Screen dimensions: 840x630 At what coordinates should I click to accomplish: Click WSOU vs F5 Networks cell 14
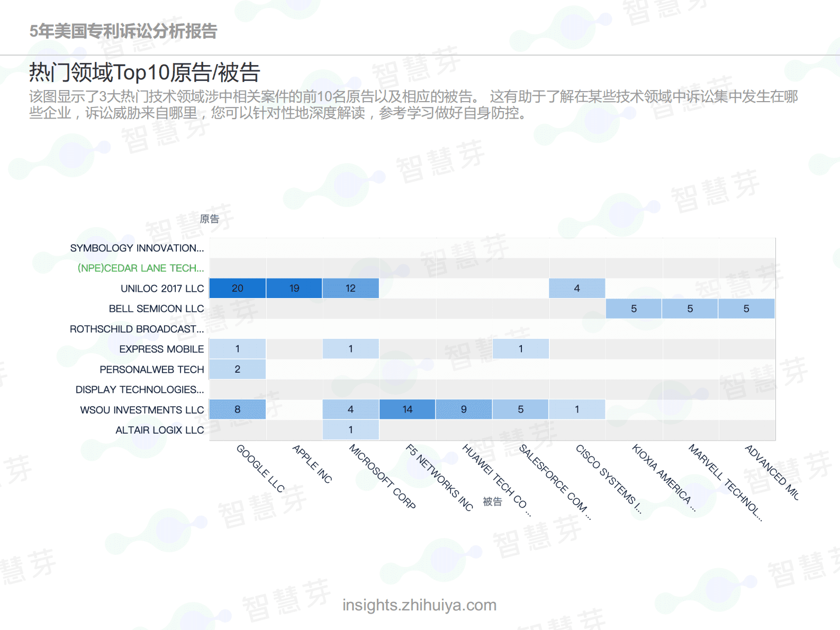pos(408,410)
